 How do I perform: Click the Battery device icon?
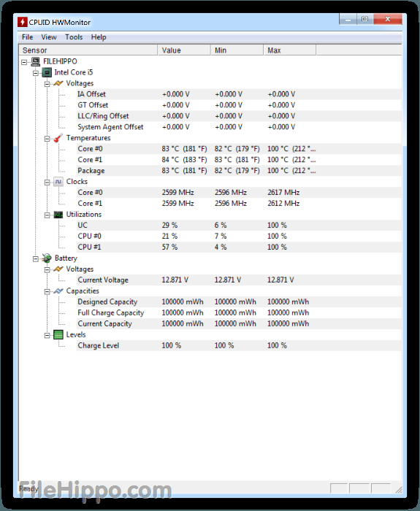[47, 258]
